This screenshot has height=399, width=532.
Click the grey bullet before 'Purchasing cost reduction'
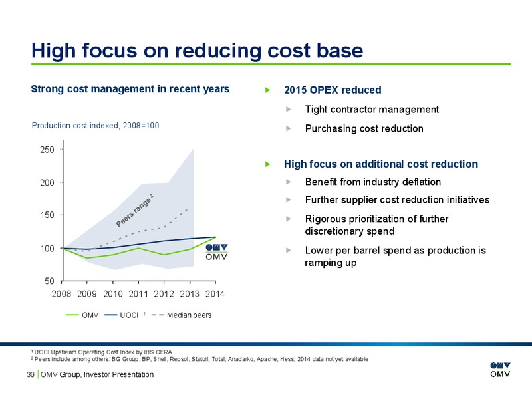(x=289, y=128)
